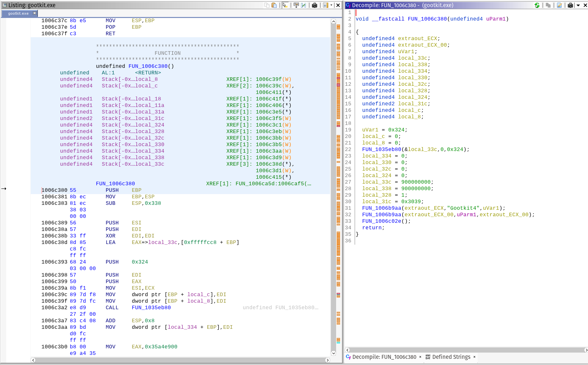Image resolution: width=588 pixels, height=365 pixels.
Task: Open Listing toolbar drop-down arrow menu
Action: (x=332, y=5)
